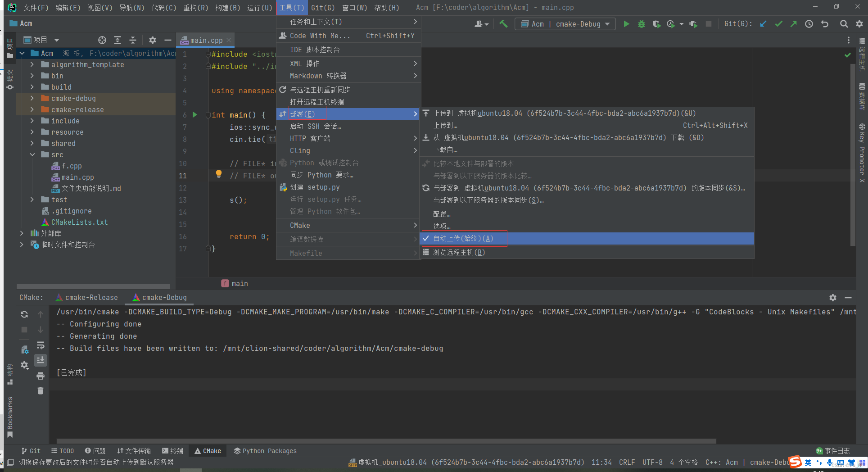Open the 文件传输 tool window
Image resolution: width=868 pixels, height=472 pixels.
click(x=134, y=451)
